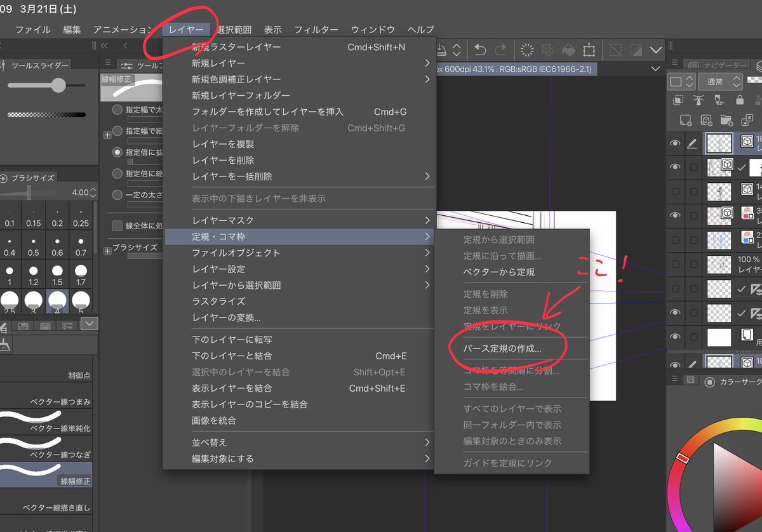Image resolution: width=762 pixels, height=532 pixels.
Task: Click the Fill bucket icon in command bar
Action: (568, 50)
